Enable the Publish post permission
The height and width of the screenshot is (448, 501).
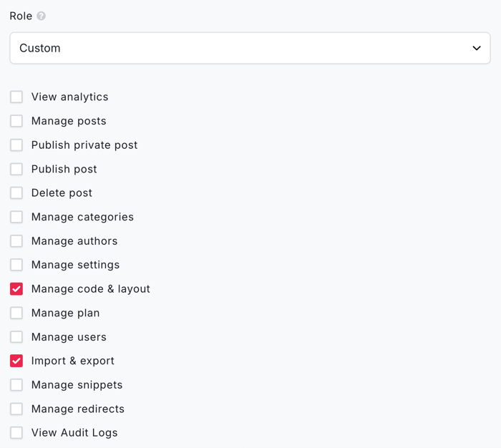(16, 169)
